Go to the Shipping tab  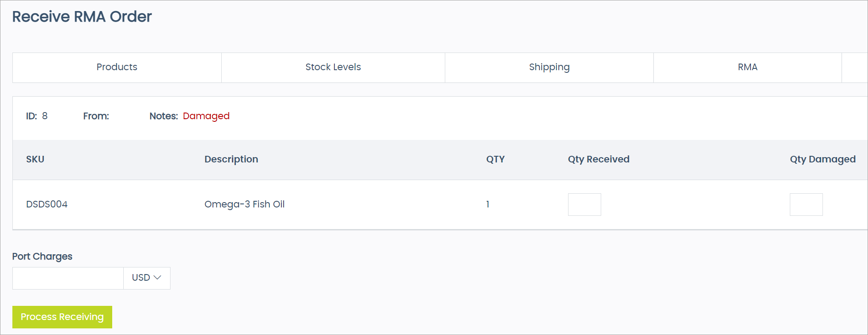tap(549, 67)
